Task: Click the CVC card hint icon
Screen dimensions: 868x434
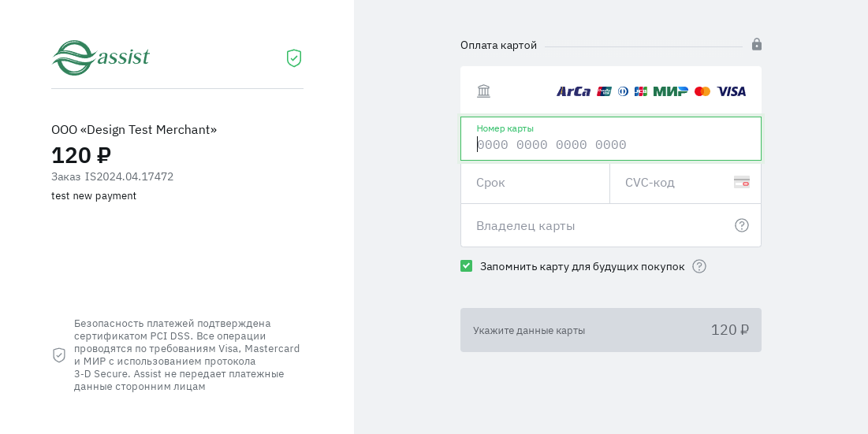Action: (741, 182)
